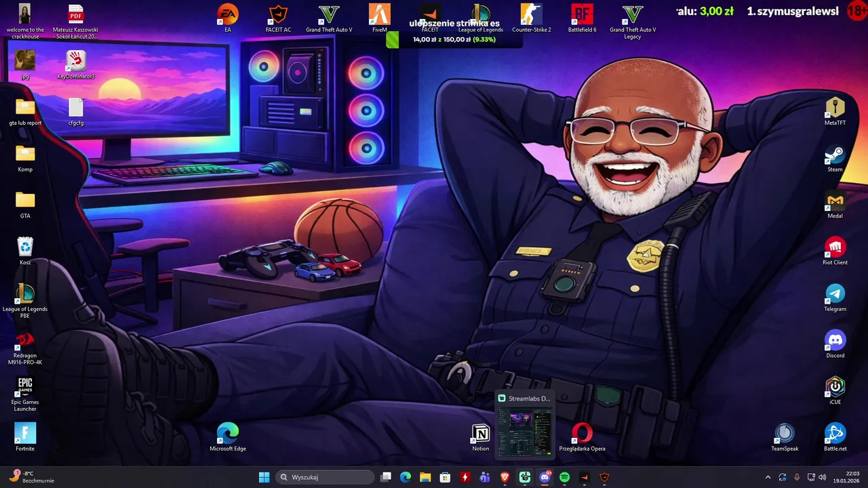Select the Komp folder icon

25,158
